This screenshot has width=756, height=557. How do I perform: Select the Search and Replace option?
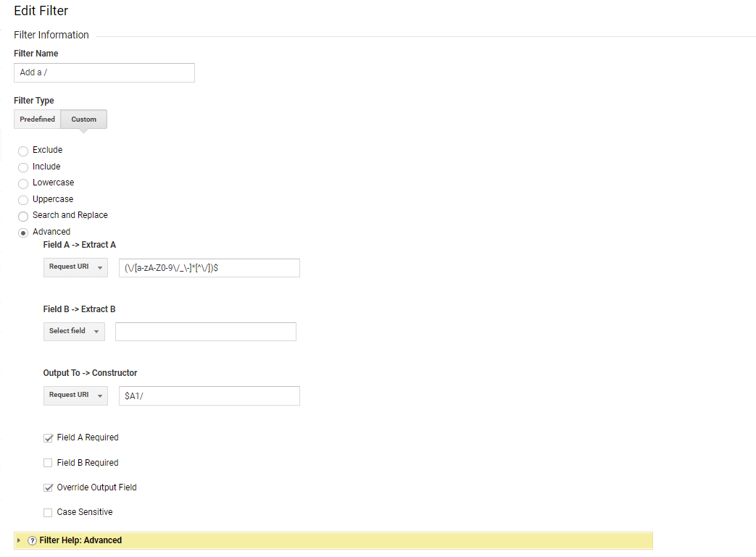[22, 215]
